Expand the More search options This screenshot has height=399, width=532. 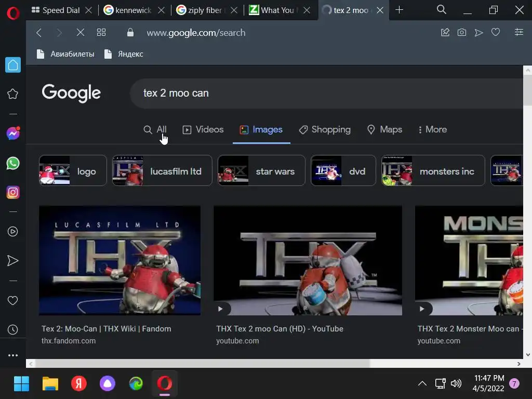pyautogui.click(x=433, y=129)
